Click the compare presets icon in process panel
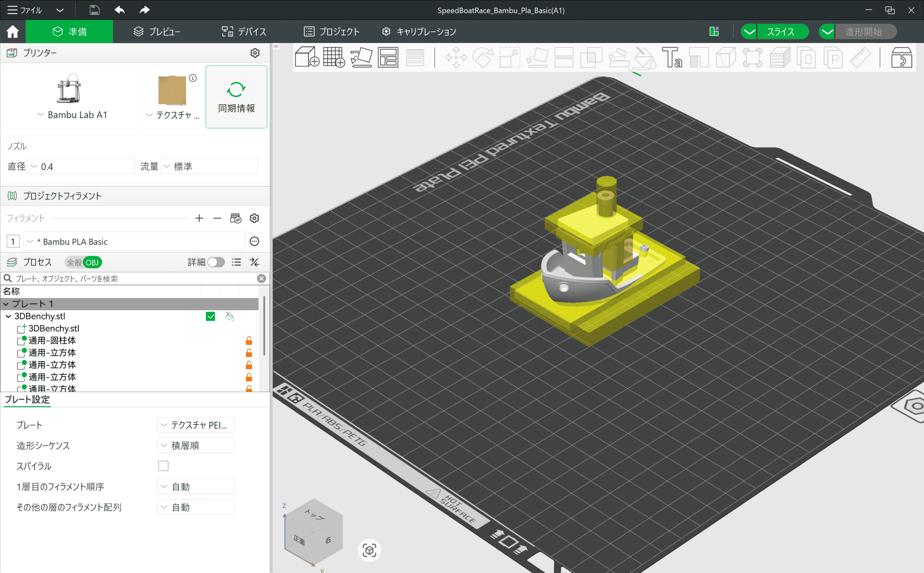 [254, 262]
